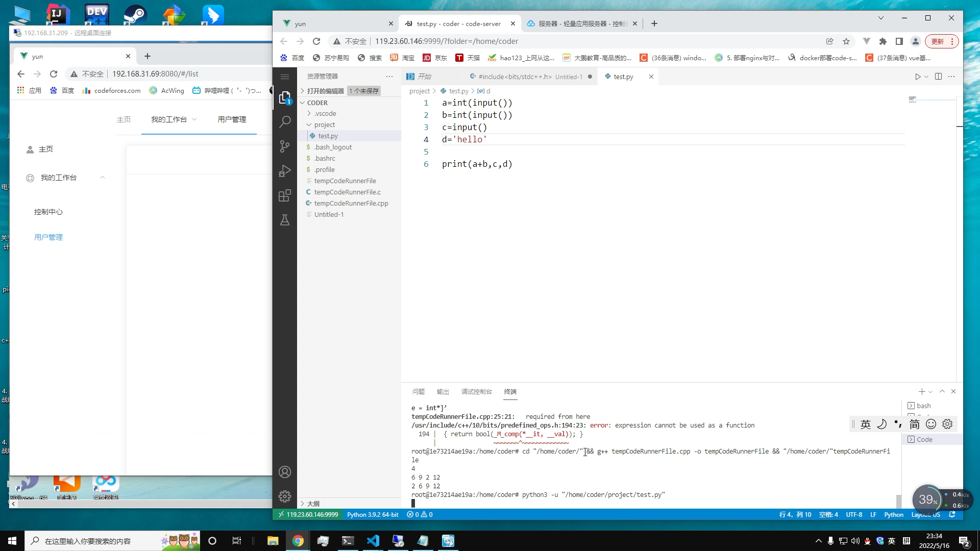Click the Windows taskbar search box

click(88, 541)
